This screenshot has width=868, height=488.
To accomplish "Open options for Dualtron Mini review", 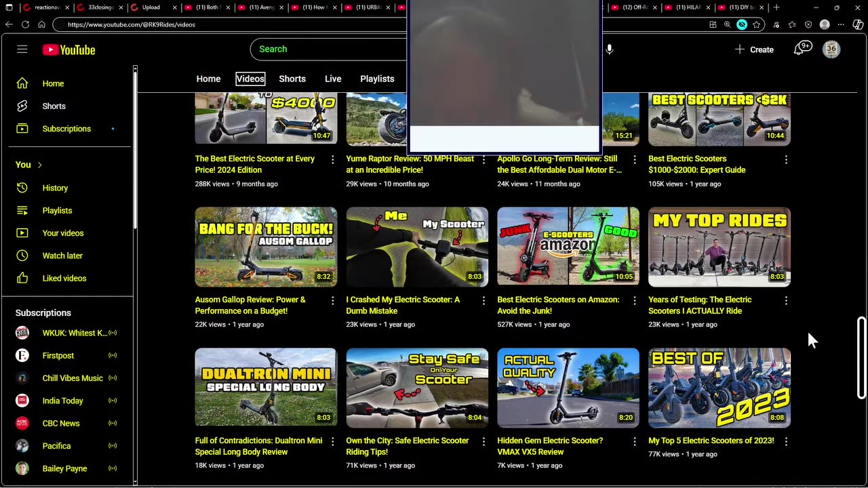I will (332, 441).
